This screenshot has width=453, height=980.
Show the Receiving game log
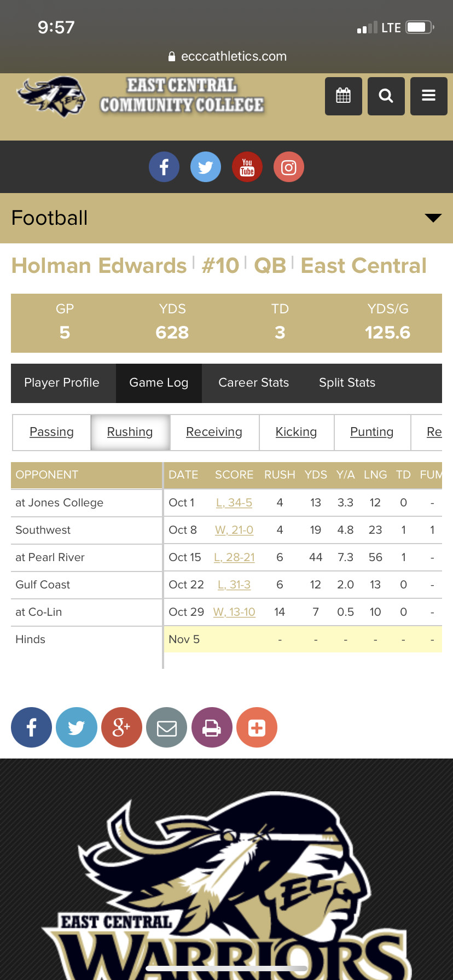click(x=214, y=432)
